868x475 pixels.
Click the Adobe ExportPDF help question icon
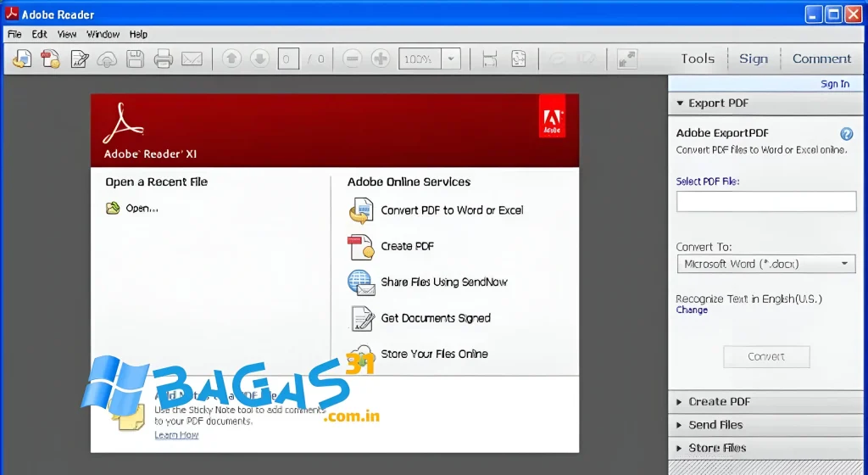click(847, 133)
